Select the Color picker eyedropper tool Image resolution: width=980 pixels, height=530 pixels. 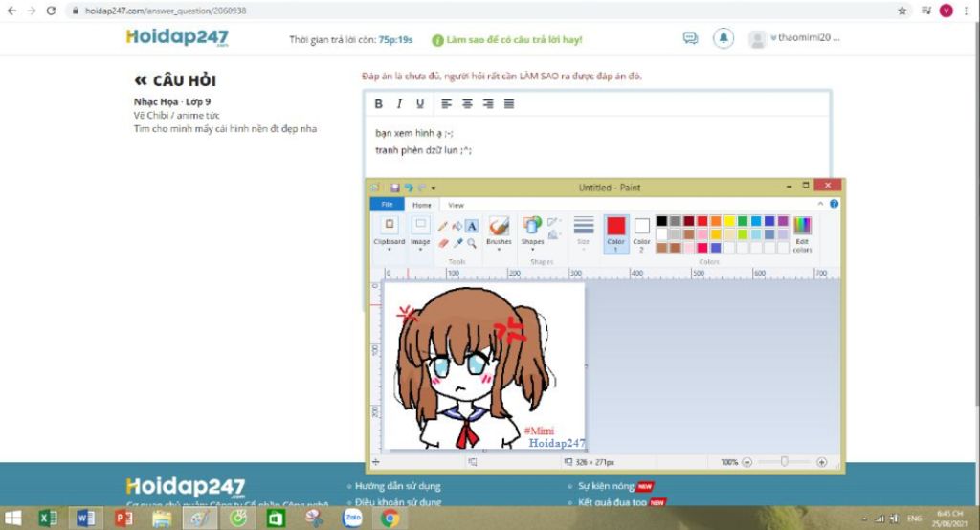tap(458, 243)
